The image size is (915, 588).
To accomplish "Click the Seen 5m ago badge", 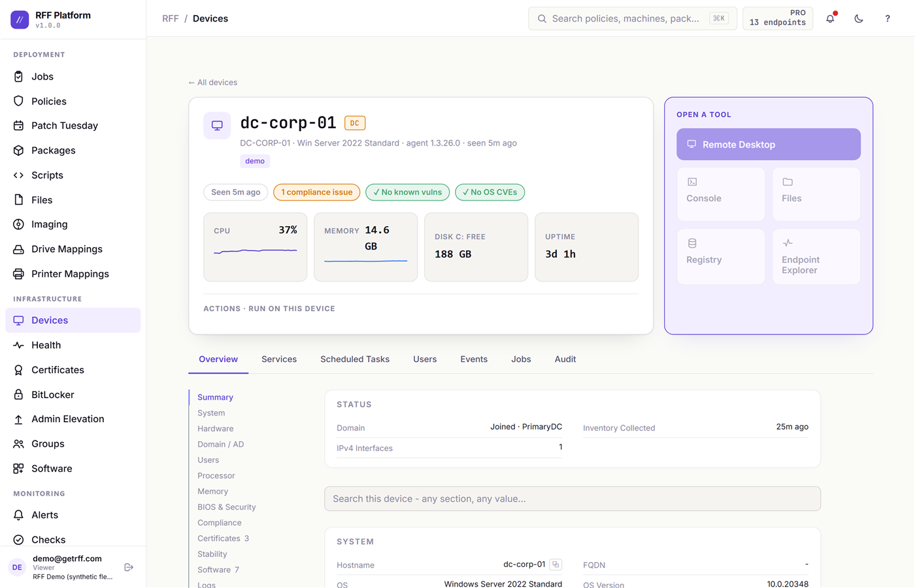I will [236, 192].
